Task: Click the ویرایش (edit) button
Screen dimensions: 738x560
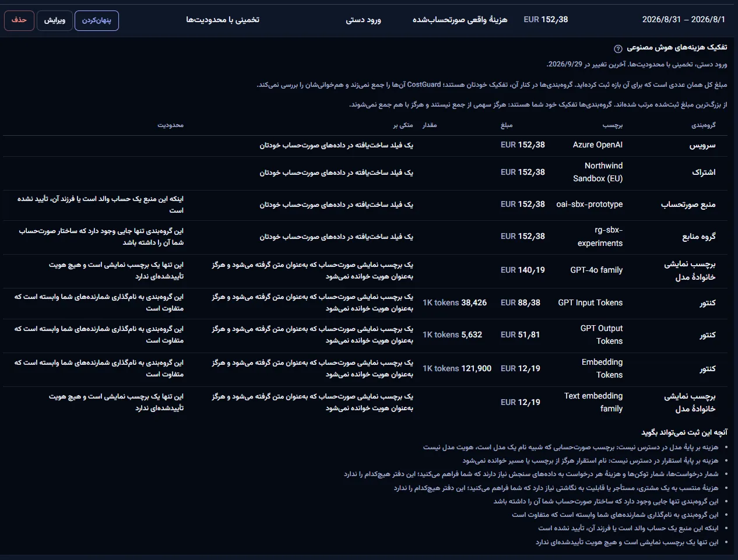Action: 55,20
